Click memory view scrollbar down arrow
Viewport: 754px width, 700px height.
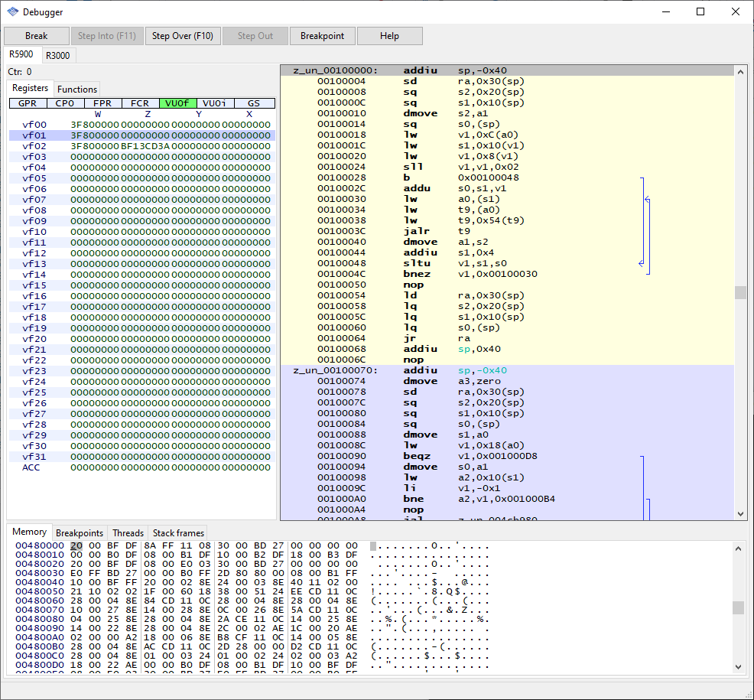coord(738,667)
